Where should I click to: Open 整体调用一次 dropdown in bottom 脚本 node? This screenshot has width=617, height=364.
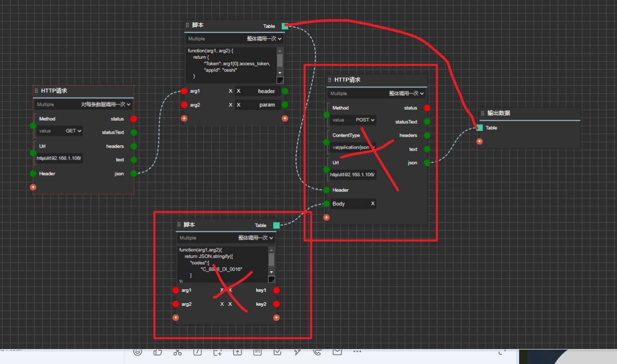click(257, 238)
